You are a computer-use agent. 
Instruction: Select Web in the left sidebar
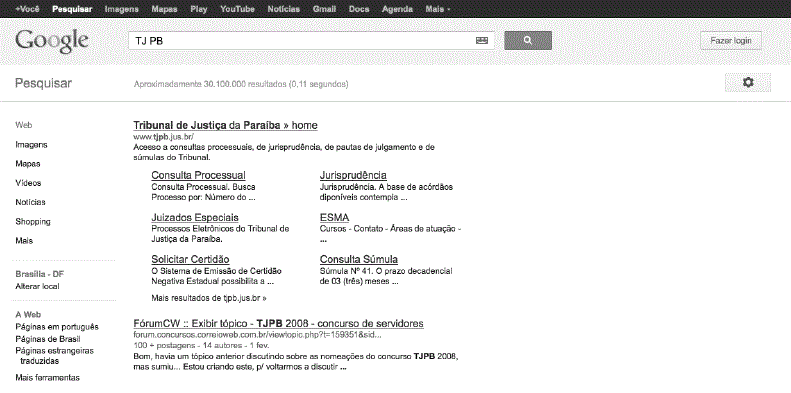tap(24, 125)
